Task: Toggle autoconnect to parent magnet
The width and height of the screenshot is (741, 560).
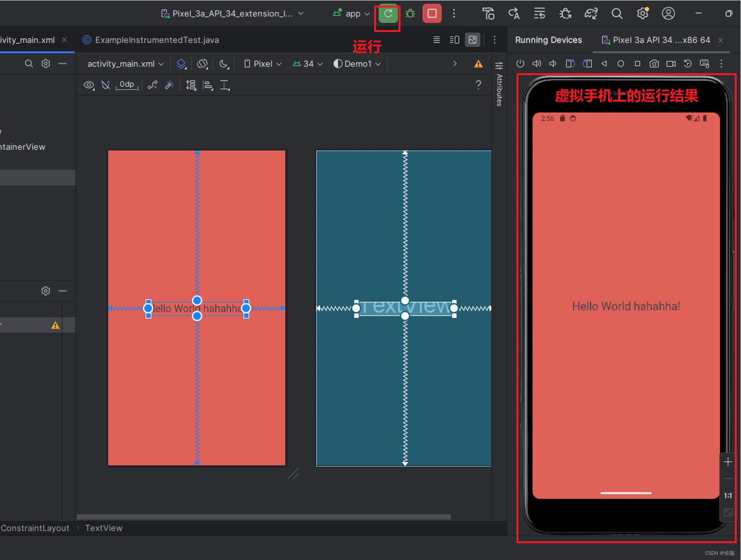Action: (x=106, y=85)
